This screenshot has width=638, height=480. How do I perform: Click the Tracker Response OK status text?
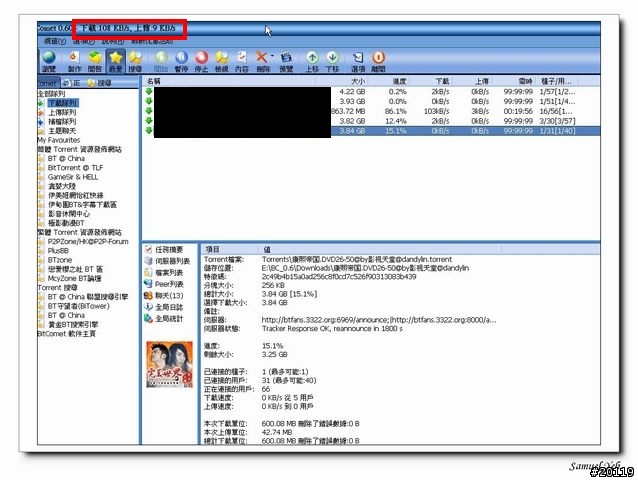tap(332, 328)
